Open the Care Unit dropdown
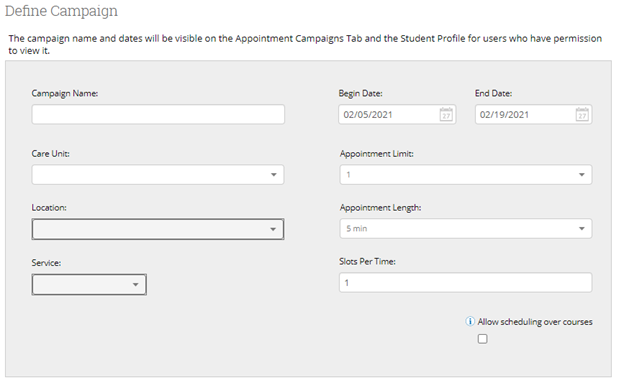This screenshot has height=388, width=624. (158, 175)
